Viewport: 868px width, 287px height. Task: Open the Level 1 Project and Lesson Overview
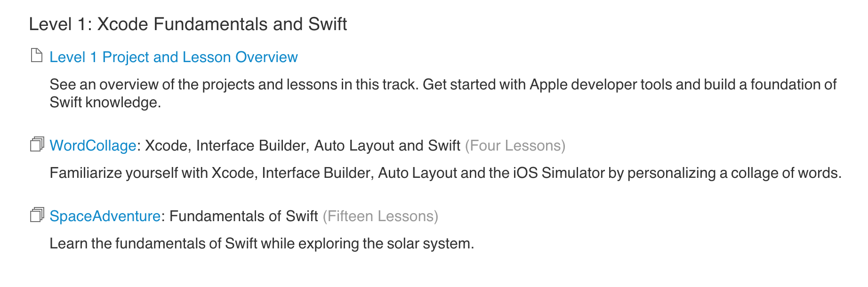(x=173, y=57)
